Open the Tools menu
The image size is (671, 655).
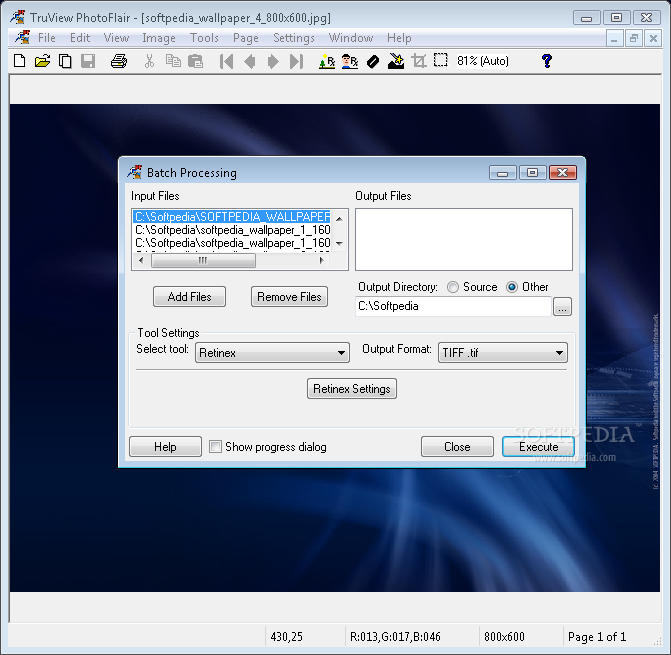205,38
